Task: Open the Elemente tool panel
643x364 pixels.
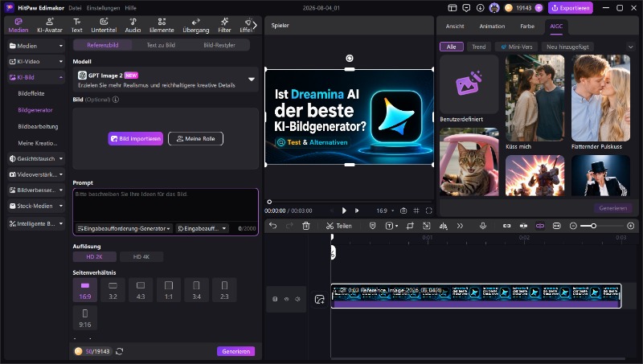Action: (162, 26)
